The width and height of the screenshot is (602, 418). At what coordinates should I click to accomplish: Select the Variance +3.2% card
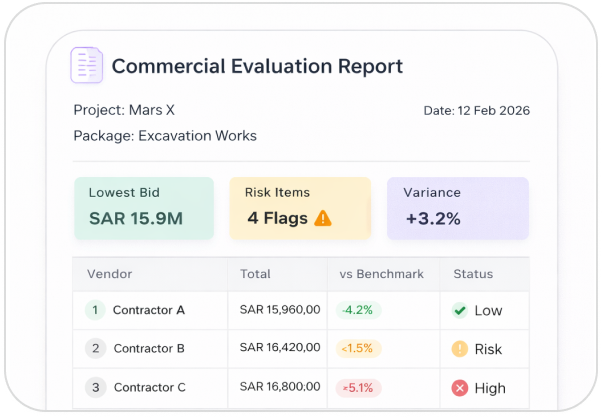pyautogui.click(x=457, y=208)
